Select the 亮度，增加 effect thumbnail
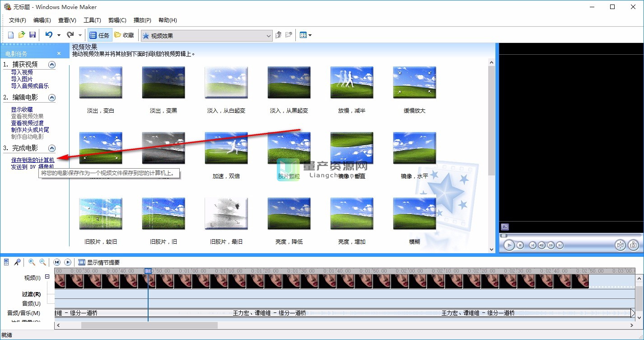 coord(351,213)
